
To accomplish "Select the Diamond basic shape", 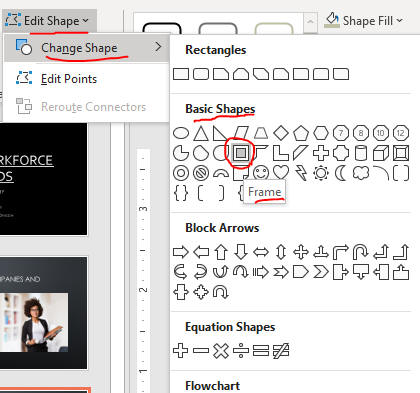I will click(x=281, y=133).
